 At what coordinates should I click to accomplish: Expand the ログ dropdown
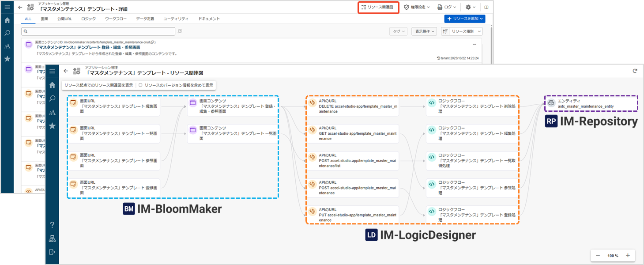(x=447, y=7)
